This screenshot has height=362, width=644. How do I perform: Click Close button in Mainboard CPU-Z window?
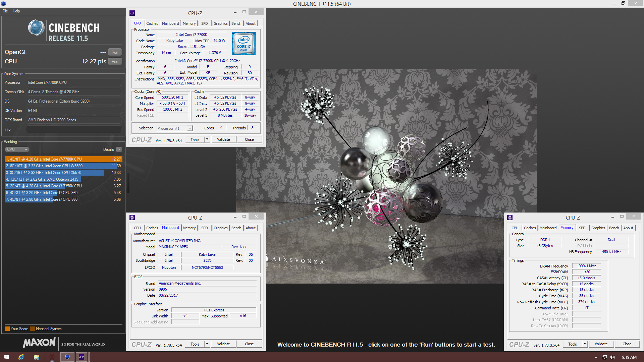tap(249, 344)
